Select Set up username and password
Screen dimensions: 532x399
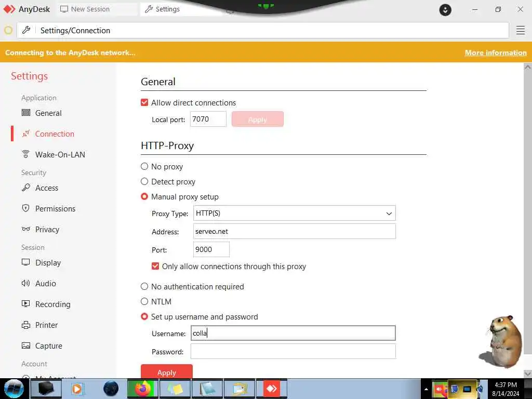point(144,316)
